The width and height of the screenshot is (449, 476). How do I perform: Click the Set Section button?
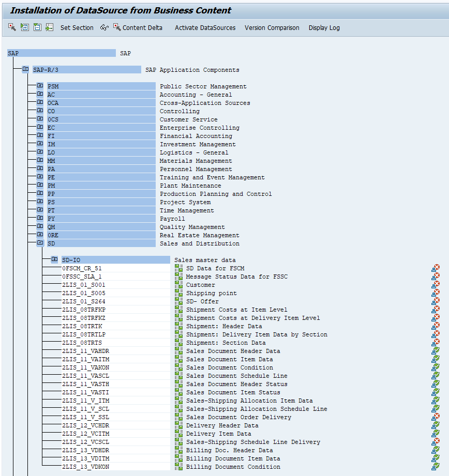[77, 28]
